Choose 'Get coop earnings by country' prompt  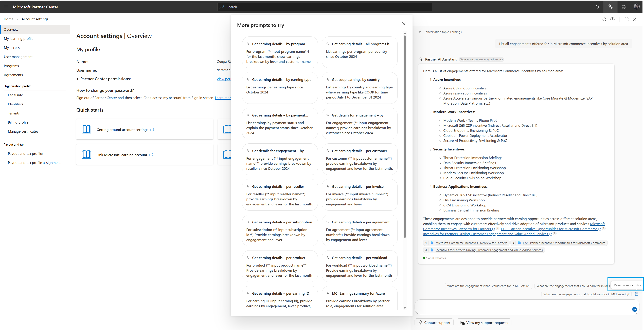coord(360,88)
